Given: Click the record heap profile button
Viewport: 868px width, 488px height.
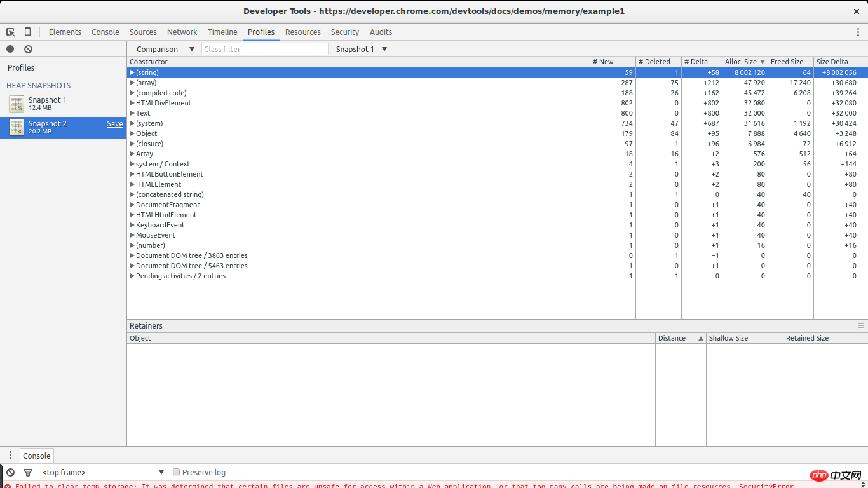Looking at the screenshot, I should pyautogui.click(x=10, y=49).
